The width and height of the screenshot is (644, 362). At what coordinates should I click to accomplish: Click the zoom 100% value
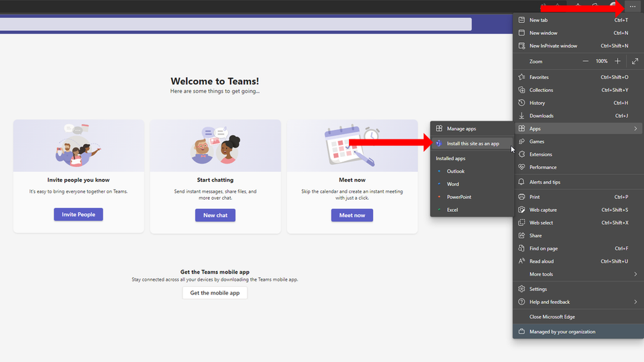pyautogui.click(x=602, y=61)
